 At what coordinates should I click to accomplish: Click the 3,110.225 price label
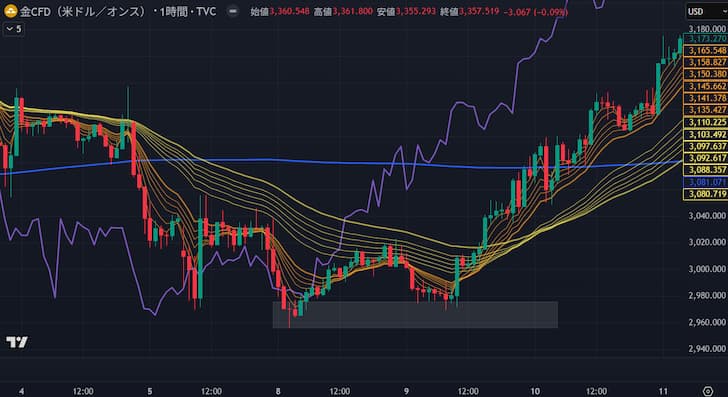point(706,123)
